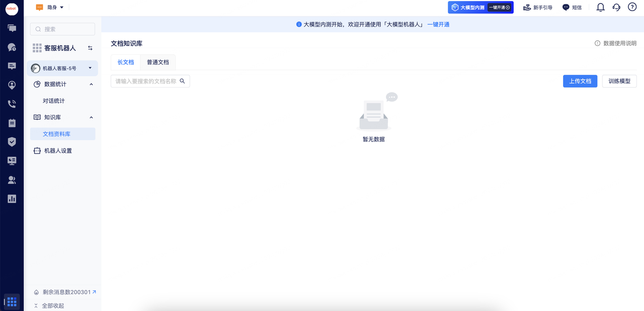This screenshot has height=311, width=644.
Task: Collapse the 知识库 section chevron
Action: [91, 117]
